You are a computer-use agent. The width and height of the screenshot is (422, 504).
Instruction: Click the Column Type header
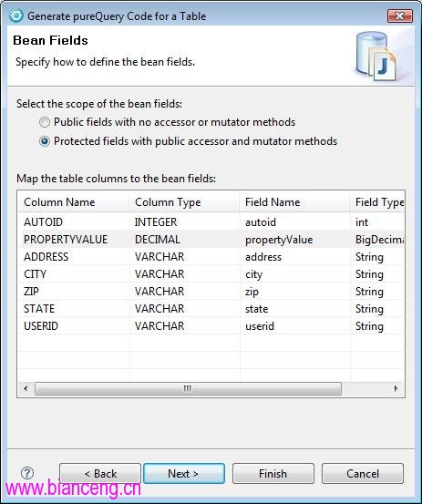[x=184, y=202]
